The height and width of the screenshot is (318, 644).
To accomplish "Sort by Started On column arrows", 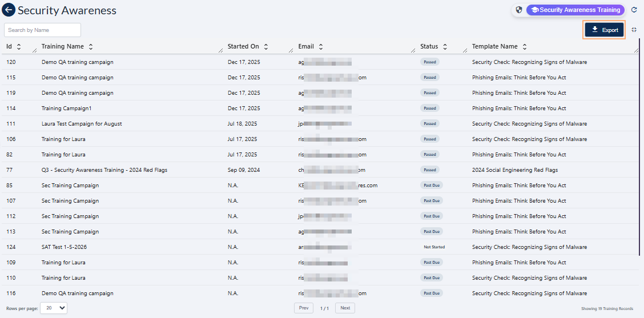I will [265, 47].
